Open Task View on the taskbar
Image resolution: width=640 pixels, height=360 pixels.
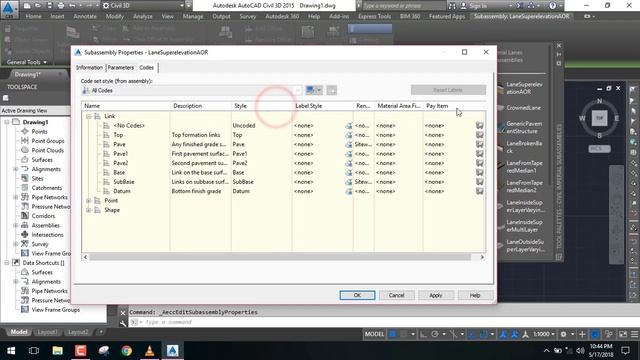tap(34, 351)
